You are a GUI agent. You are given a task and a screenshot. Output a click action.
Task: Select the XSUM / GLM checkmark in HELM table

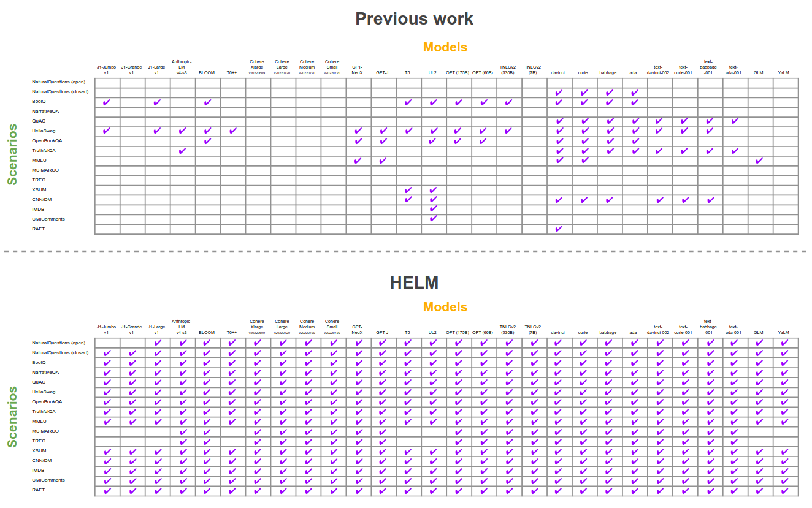pos(759,452)
